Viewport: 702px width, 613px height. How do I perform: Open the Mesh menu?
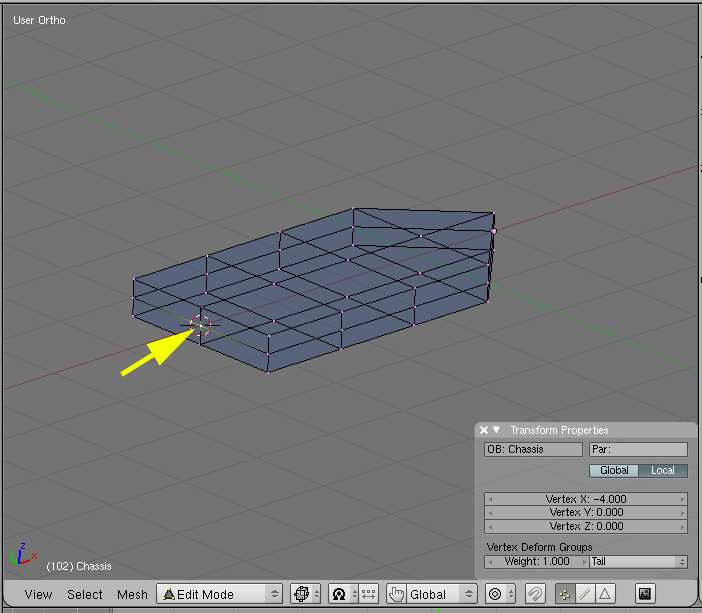click(x=132, y=594)
